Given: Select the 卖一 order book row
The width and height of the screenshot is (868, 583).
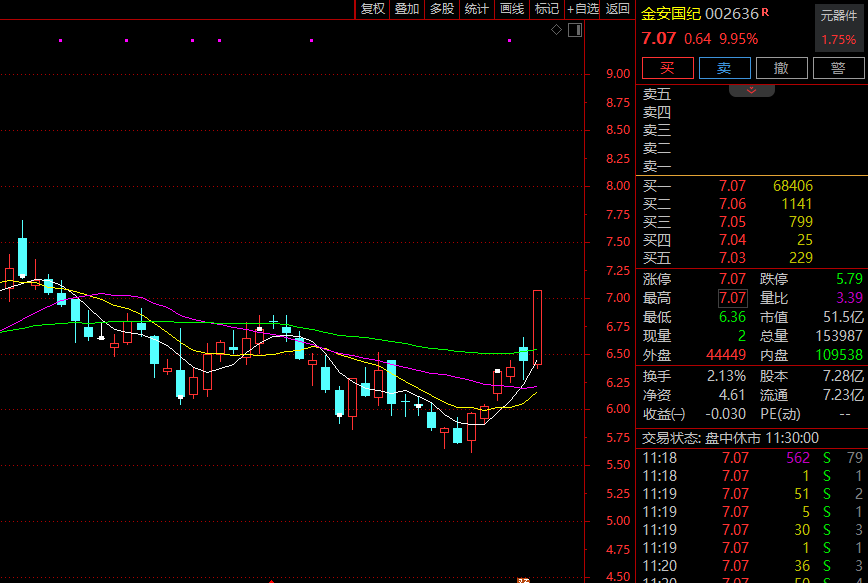Looking at the screenshot, I should pyautogui.click(x=752, y=166).
